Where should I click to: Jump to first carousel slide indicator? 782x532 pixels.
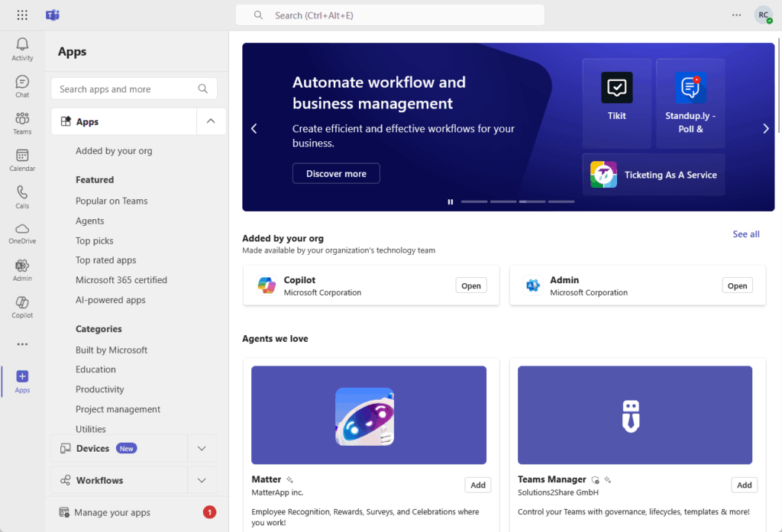coord(474,202)
